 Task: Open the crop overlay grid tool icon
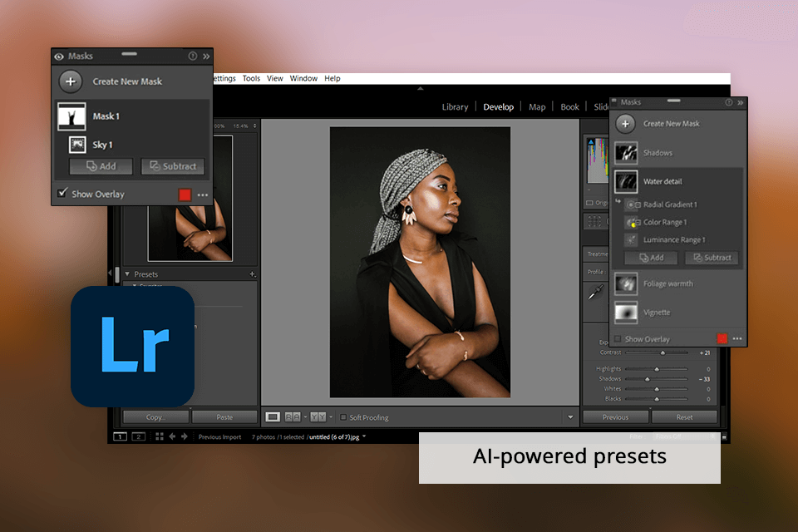point(594,221)
